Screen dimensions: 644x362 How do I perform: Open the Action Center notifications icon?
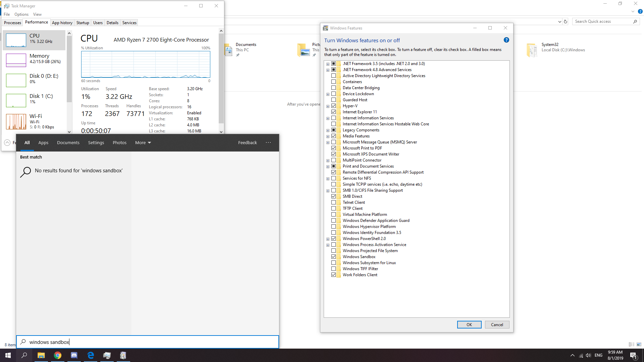[633, 355]
